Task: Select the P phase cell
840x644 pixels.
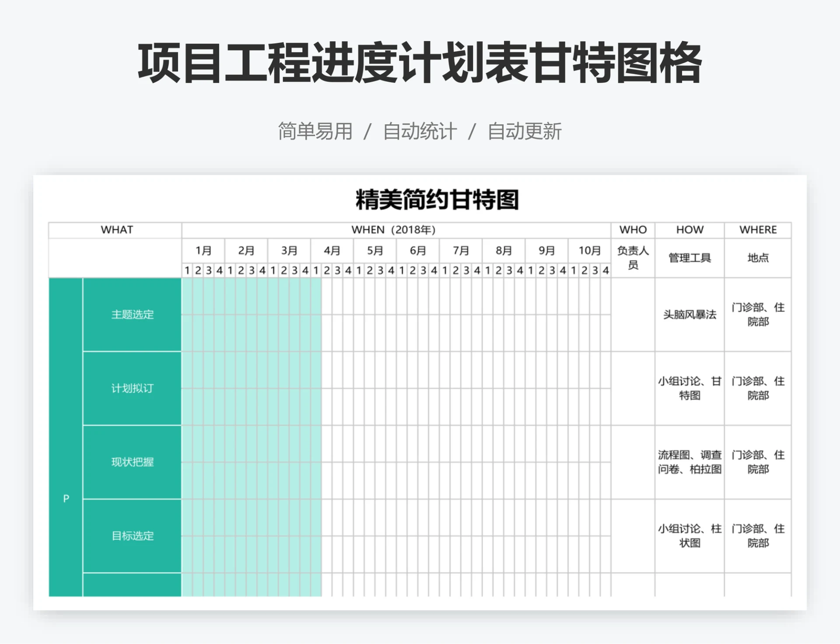Action: tap(66, 498)
